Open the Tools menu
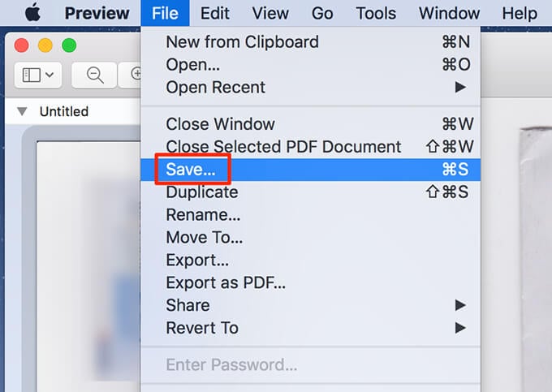 point(376,13)
